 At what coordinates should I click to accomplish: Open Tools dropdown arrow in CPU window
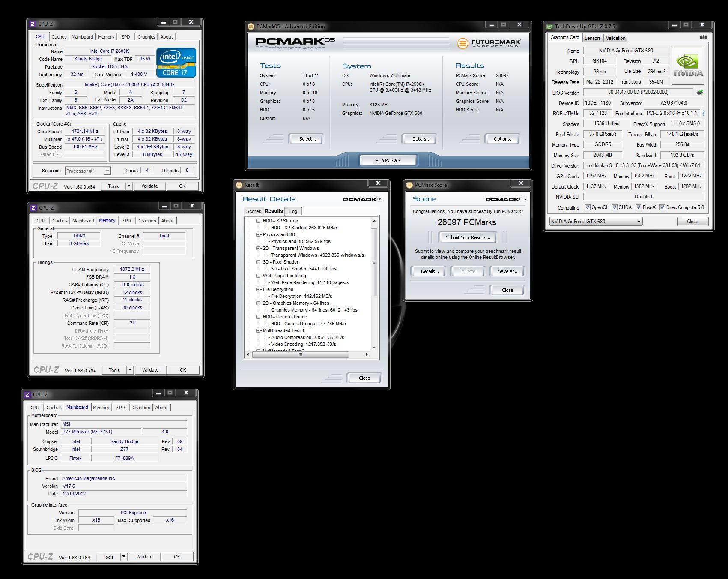(129, 186)
